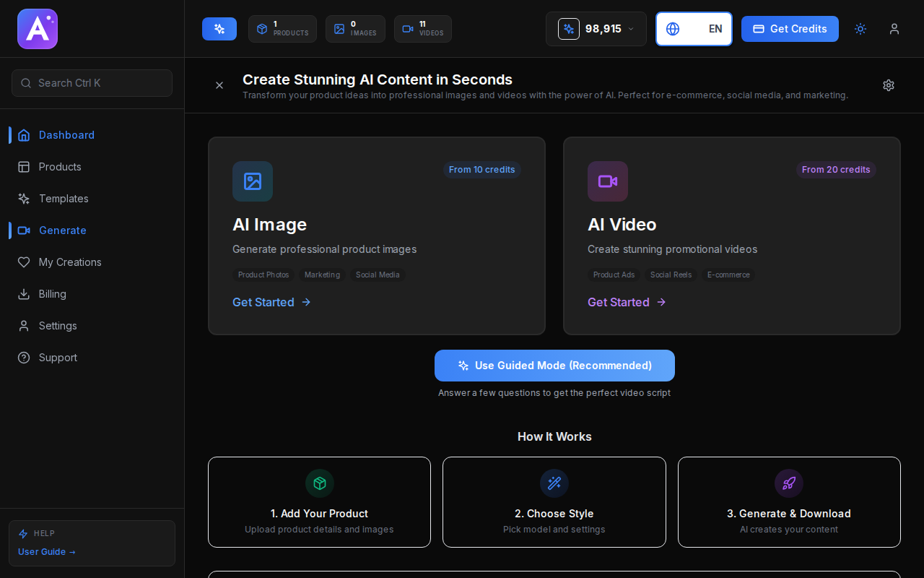Viewport: 924px width, 578px height.
Task: Click the AI Video camera icon
Action: click(x=608, y=181)
